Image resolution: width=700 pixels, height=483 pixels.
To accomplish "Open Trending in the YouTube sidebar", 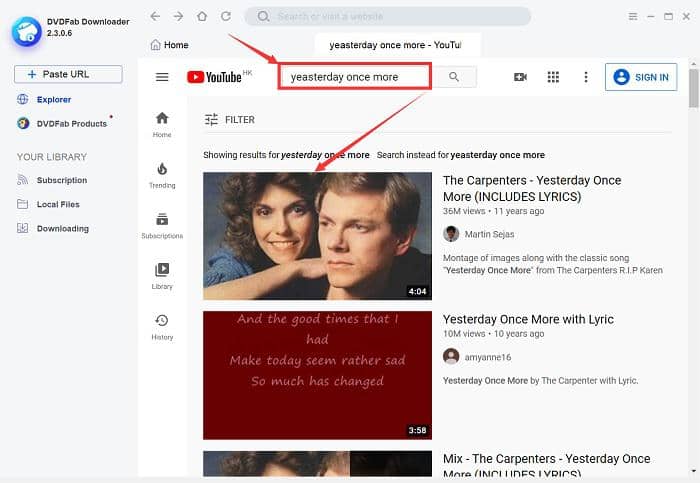I will (x=162, y=175).
